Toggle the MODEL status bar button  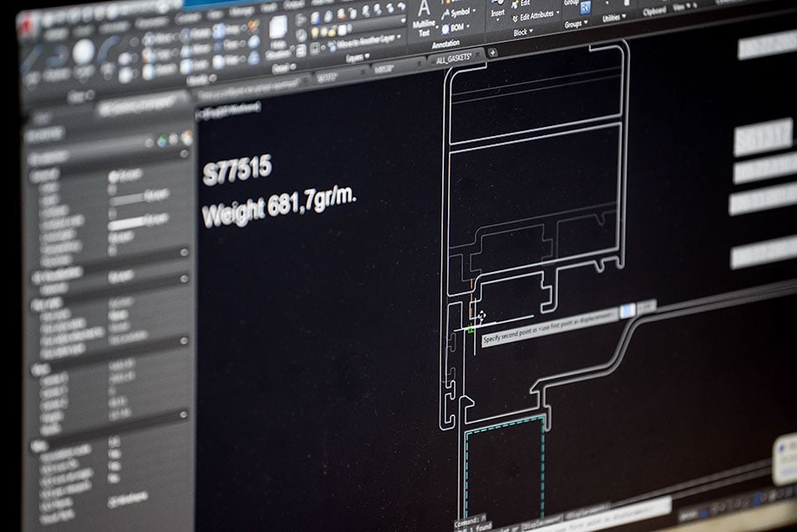coord(690,514)
